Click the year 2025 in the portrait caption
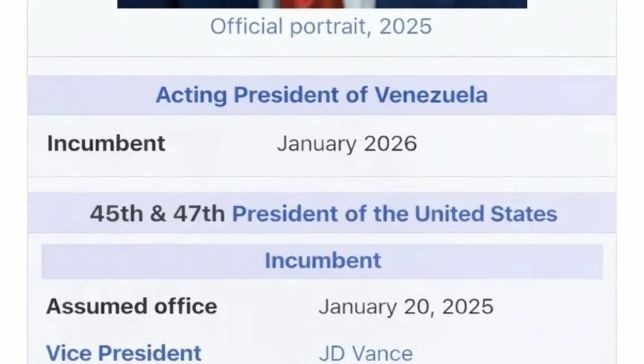The width and height of the screenshot is (644, 364). [x=405, y=27]
